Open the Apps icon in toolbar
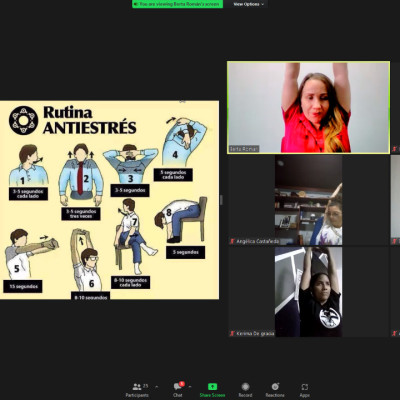 (x=305, y=387)
